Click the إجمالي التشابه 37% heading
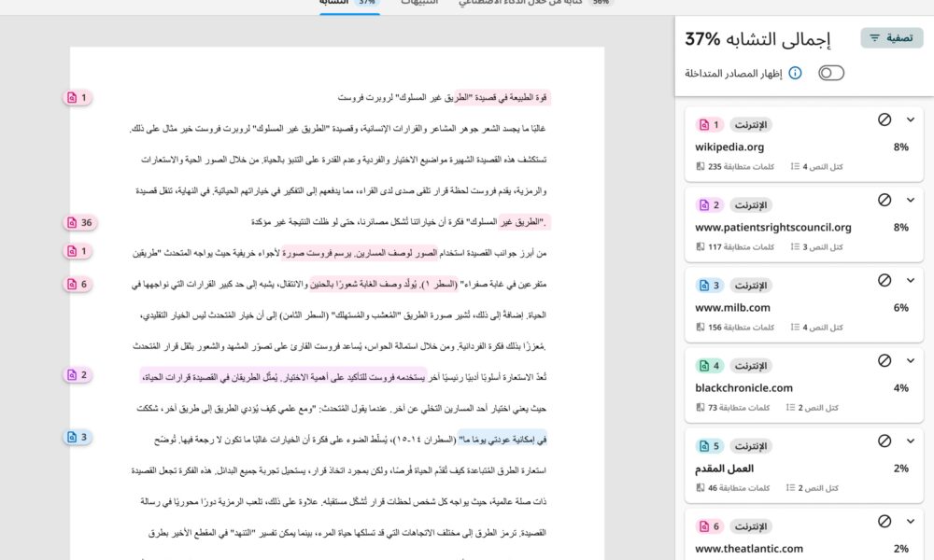 click(757, 39)
